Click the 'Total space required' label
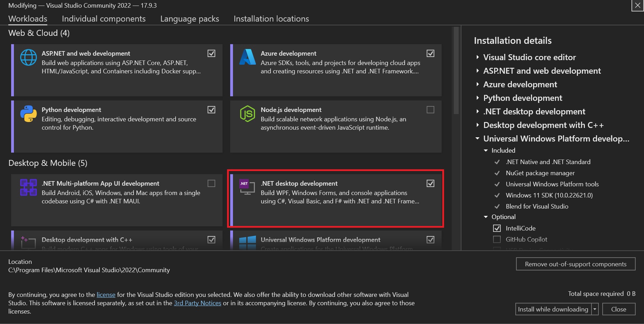The width and height of the screenshot is (644, 324). point(596,294)
